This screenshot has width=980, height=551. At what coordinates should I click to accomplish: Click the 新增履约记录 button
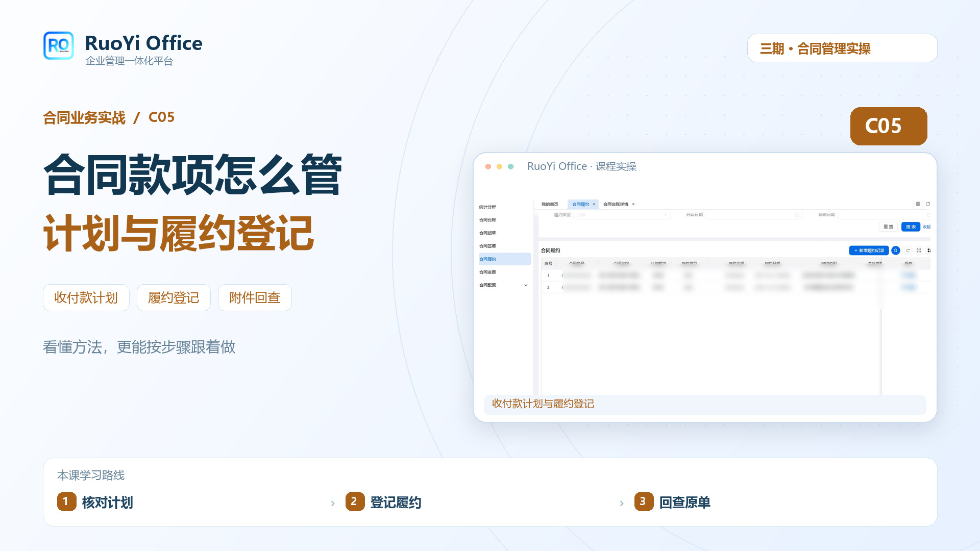pyautogui.click(x=869, y=251)
